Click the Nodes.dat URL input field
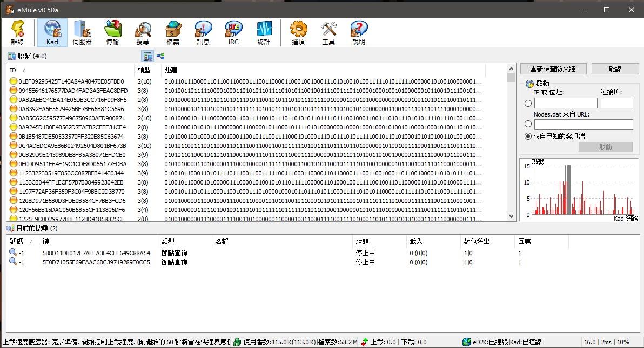Image resolution: width=644 pixels, height=348 pixels. tap(583, 124)
